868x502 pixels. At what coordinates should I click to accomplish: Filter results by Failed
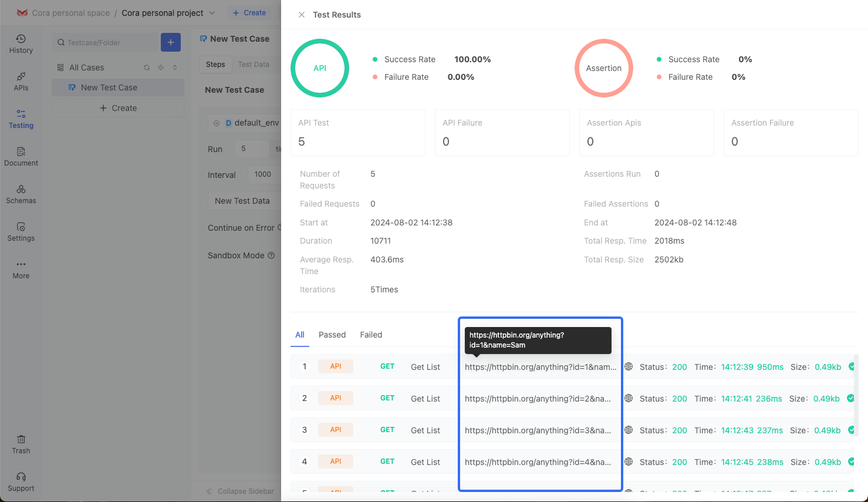tap(371, 335)
